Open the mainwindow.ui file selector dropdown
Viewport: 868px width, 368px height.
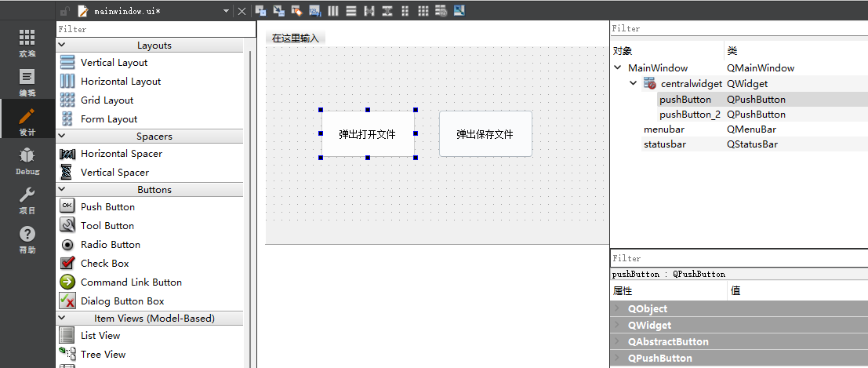[226, 11]
